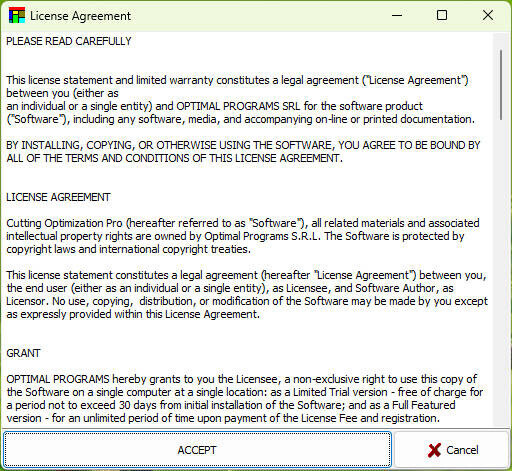Screen dimensions: 512x471
Task: Minimize the License Agreement window
Action: pyautogui.click(x=397, y=15)
